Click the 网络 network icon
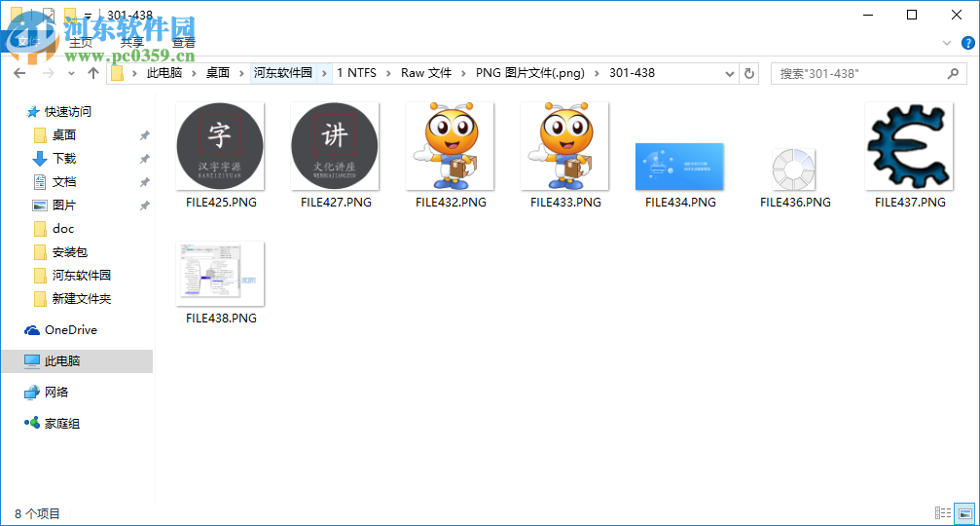Viewport: 980px width, 526px height. point(32,393)
